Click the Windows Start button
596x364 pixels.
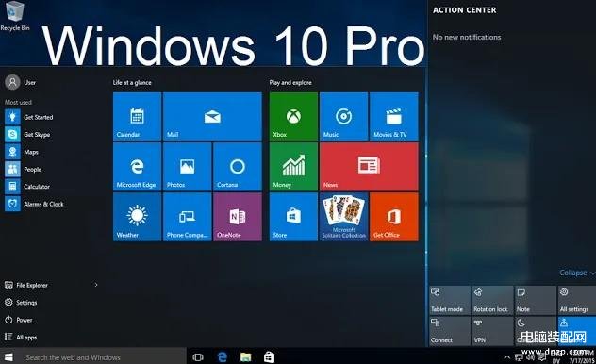click(x=8, y=357)
